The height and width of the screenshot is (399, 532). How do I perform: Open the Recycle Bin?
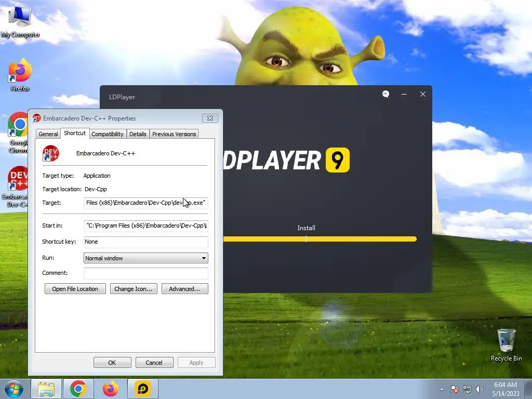tap(506, 345)
